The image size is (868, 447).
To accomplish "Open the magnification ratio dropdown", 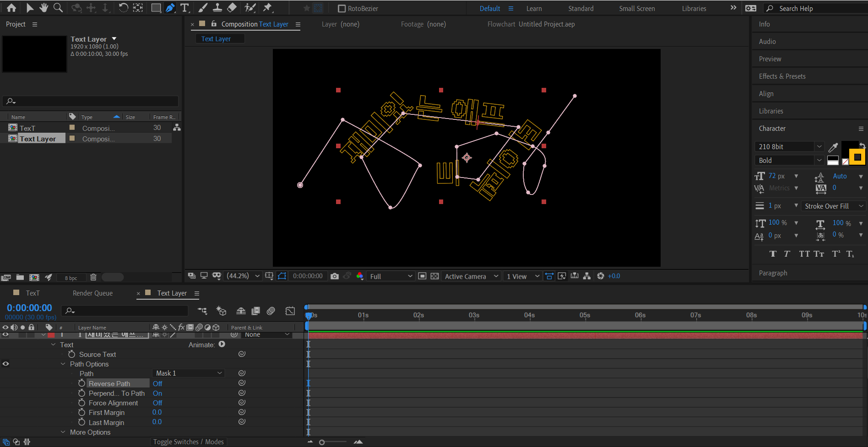I will 243,276.
